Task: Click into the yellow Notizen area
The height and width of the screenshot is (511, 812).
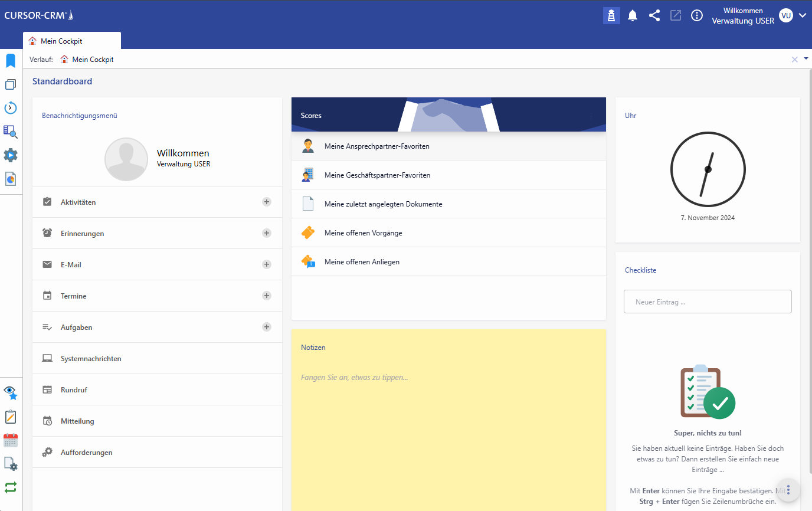Action: click(448, 425)
